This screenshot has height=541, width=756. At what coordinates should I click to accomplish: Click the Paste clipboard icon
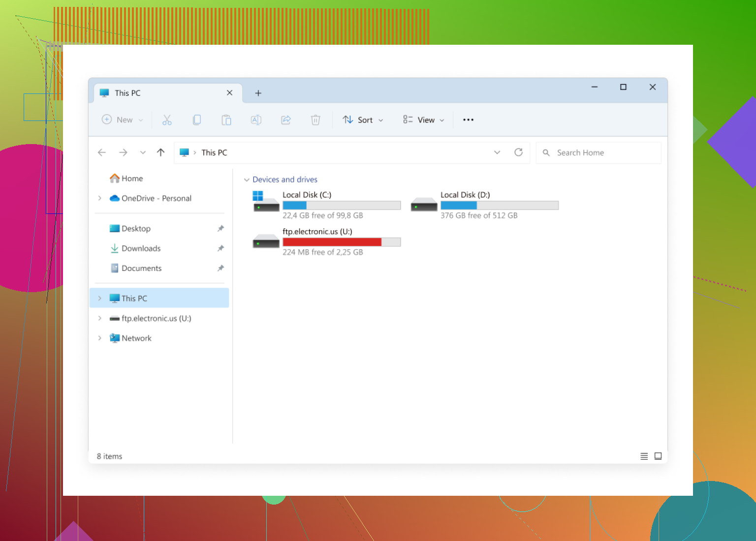(x=226, y=120)
